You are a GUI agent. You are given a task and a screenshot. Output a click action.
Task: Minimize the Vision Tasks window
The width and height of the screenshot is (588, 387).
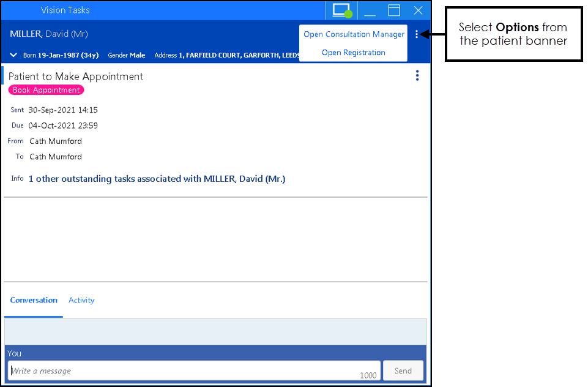pyautogui.click(x=370, y=10)
